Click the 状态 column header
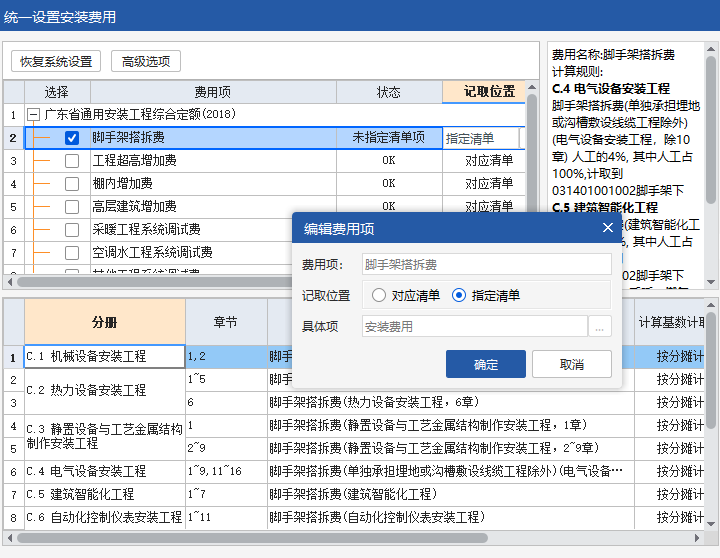The height and width of the screenshot is (558, 720). click(389, 92)
